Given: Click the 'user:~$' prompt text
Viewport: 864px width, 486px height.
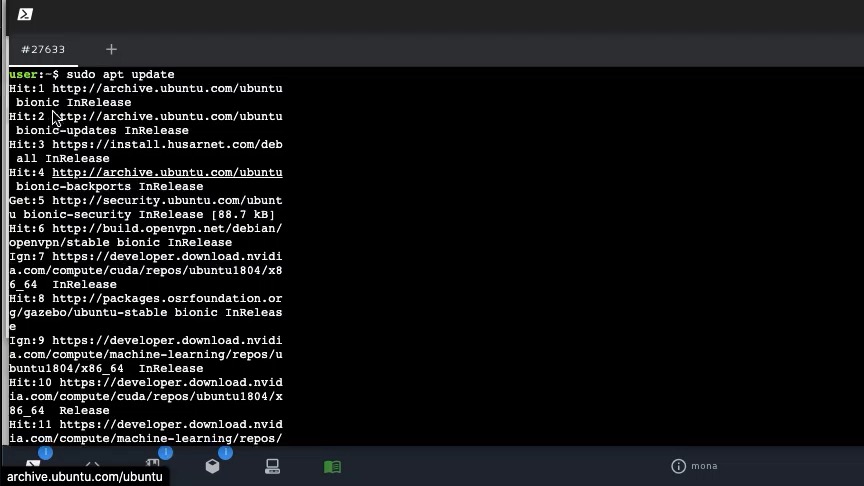Looking at the screenshot, I should (34, 74).
